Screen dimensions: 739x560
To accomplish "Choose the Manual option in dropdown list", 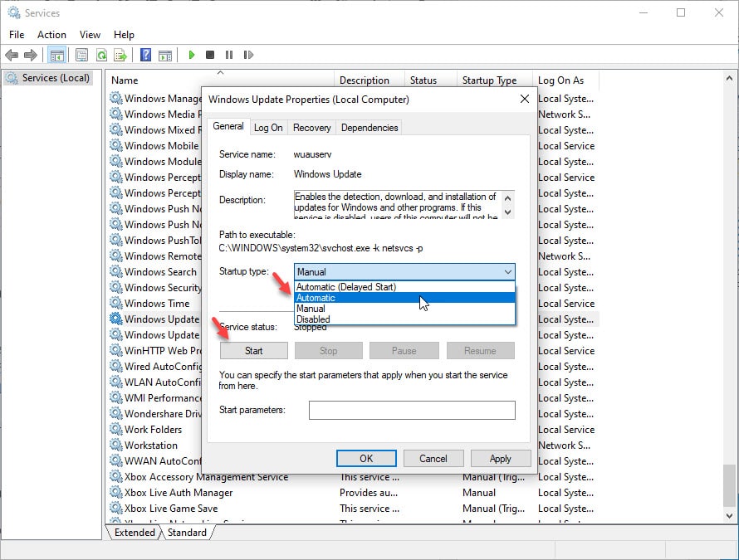I will [x=404, y=309].
